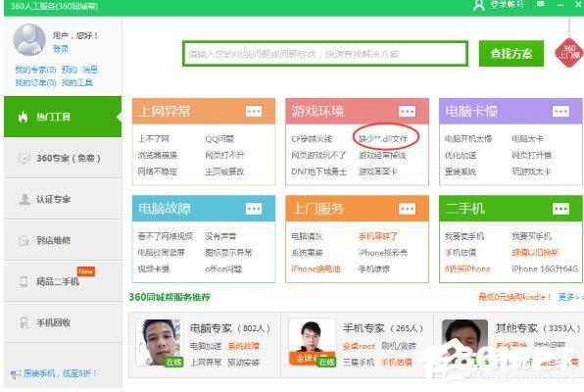Screen dimensions: 584x392
Task: Click QQ问题 entry
Action: point(219,139)
